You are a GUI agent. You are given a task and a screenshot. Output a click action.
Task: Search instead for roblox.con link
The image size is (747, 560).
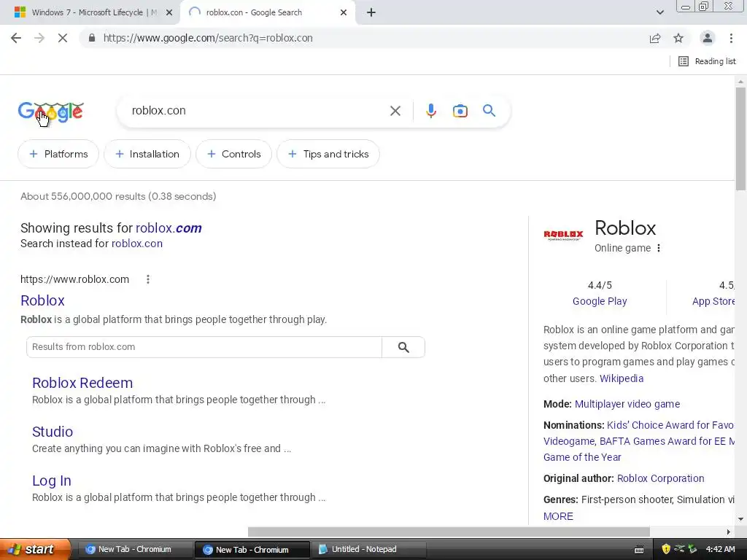point(136,244)
